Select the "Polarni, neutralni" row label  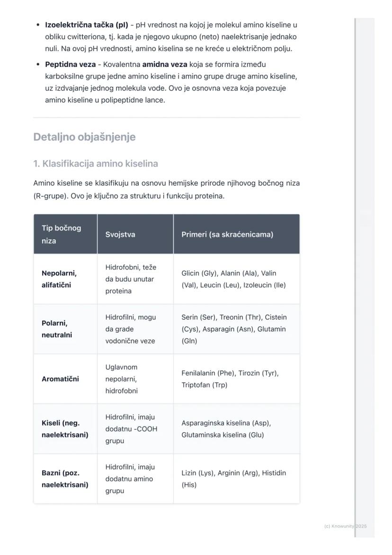(57, 329)
